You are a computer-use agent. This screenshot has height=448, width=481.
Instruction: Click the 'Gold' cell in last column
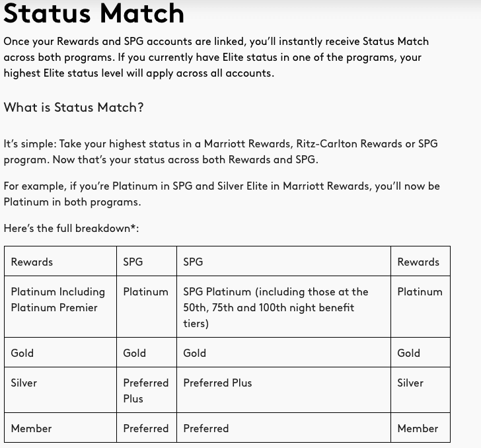pyautogui.click(x=421, y=352)
